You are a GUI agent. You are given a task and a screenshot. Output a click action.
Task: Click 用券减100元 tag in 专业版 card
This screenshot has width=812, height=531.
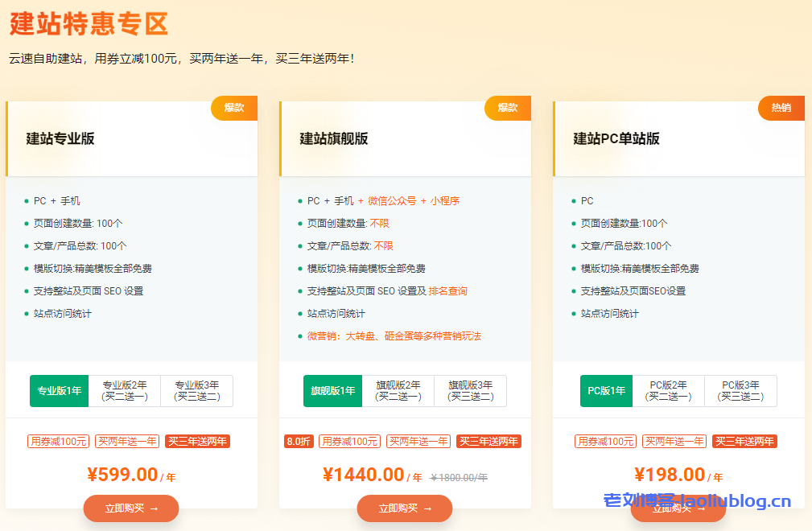point(59,441)
